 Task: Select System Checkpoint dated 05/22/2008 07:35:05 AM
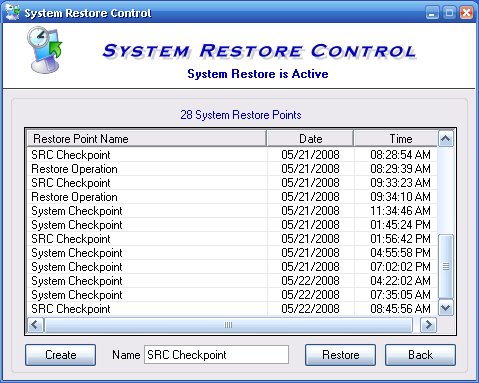point(232,295)
